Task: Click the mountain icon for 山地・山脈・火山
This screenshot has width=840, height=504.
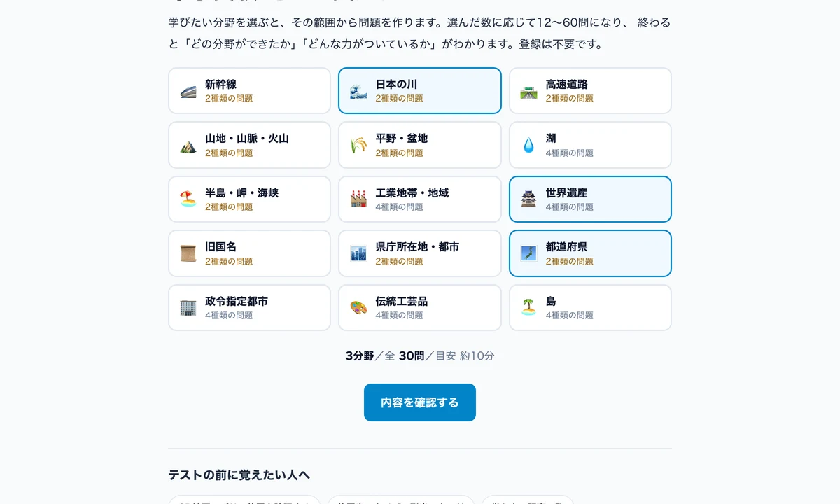Action: click(x=188, y=146)
